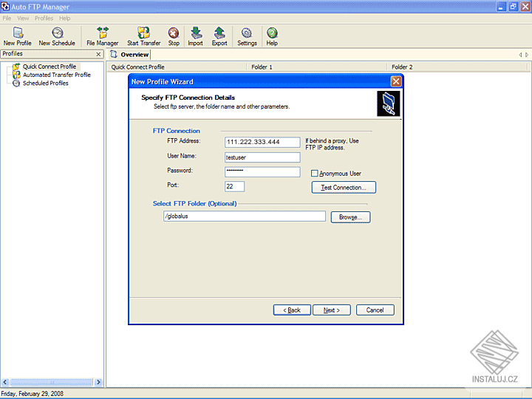This screenshot has height=399, width=532.
Task: Select Scheduled Profiles clock icon
Action: pos(16,83)
